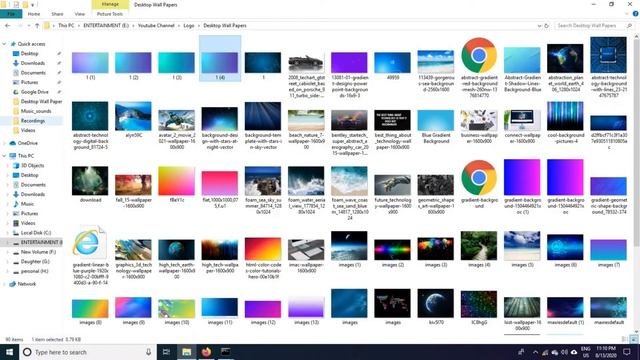
Task: Click ENTERTAINMENT (E:) in the breadcrumb path
Action: click(x=106, y=25)
